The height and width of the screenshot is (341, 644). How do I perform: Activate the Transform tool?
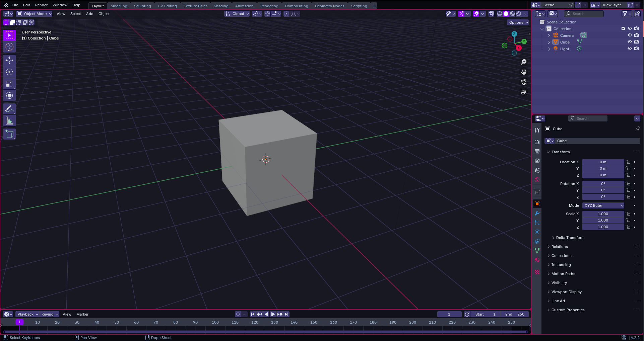coord(9,95)
